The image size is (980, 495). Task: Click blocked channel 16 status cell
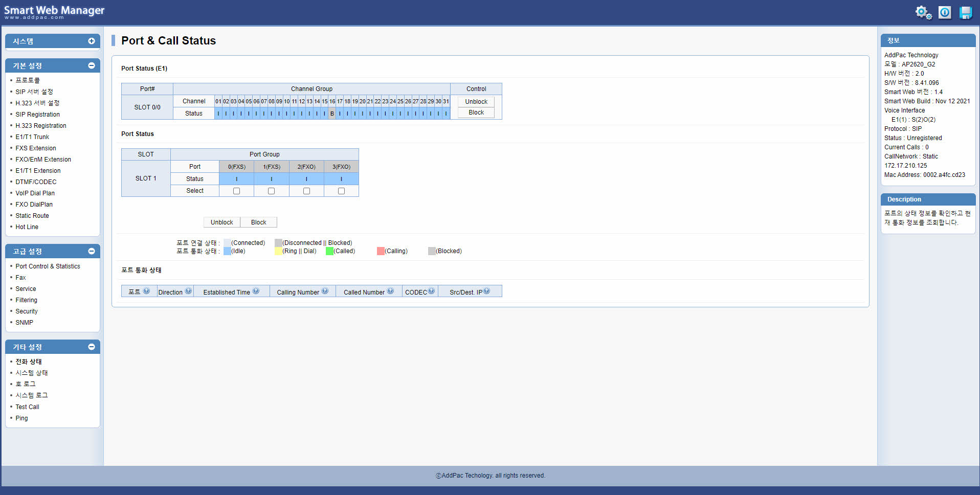[332, 114]
